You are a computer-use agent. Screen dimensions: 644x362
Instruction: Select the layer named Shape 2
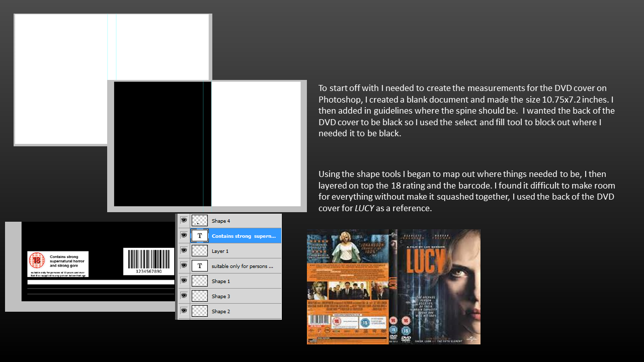coord(221,311)
